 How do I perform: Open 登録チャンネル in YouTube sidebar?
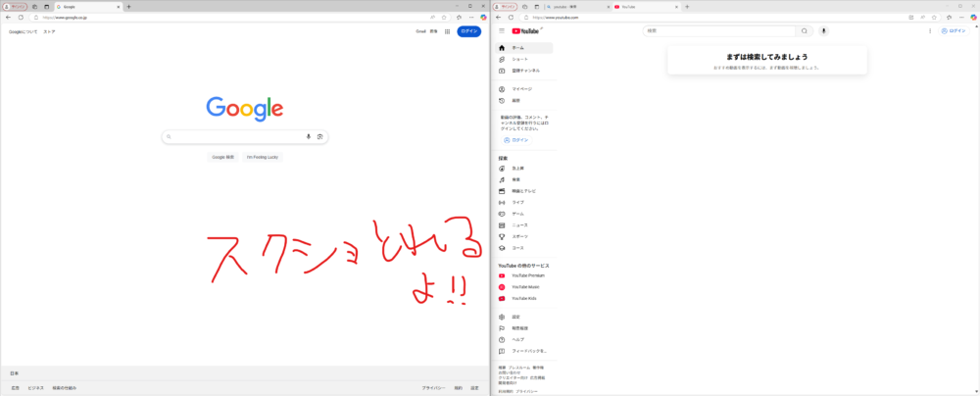523,71
